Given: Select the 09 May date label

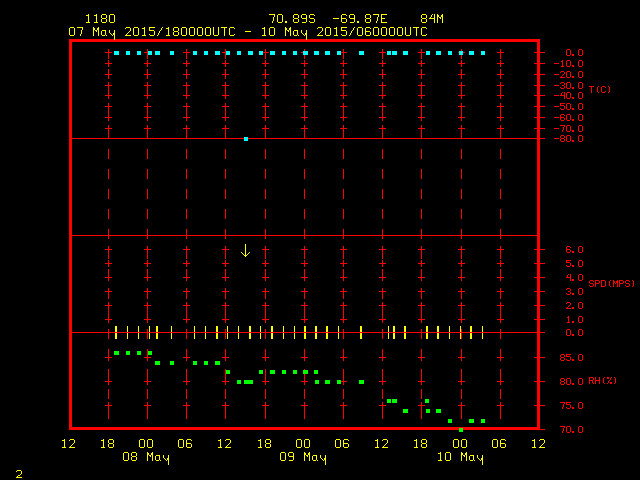Looking at the screenshot, I should click(303, 458).
